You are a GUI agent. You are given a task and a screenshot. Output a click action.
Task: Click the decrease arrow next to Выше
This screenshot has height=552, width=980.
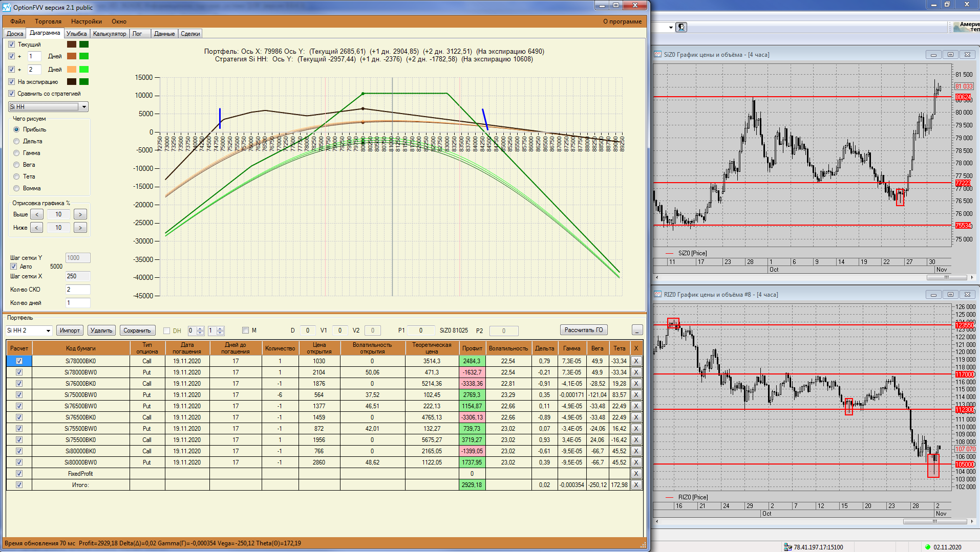click(x=37, y=214)
